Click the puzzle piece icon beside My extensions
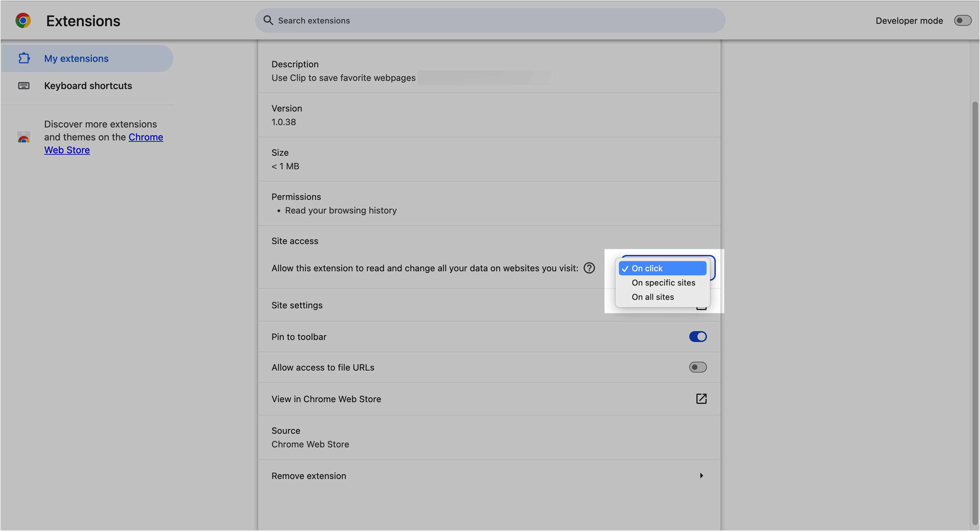Screen dimensions: 980x531 [x=23, y=58]
